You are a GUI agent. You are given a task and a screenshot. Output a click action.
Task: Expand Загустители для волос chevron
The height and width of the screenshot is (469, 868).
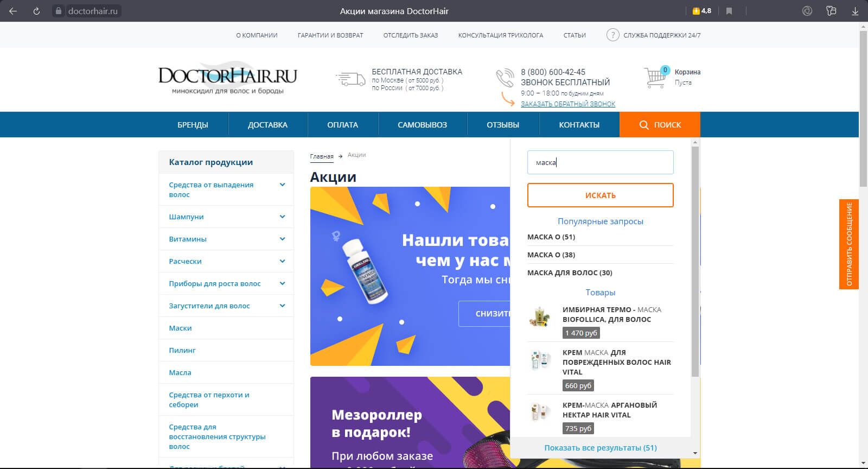coord(282,306)
